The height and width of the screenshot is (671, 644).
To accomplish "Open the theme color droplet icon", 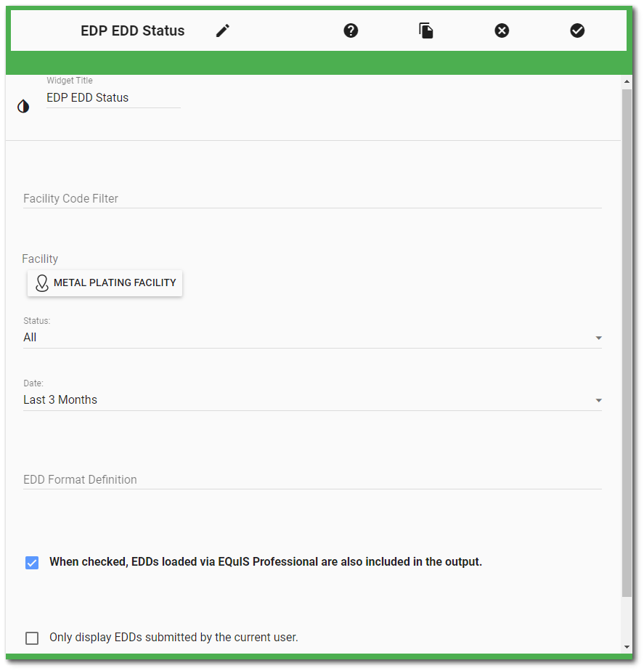I will (23, 106).
